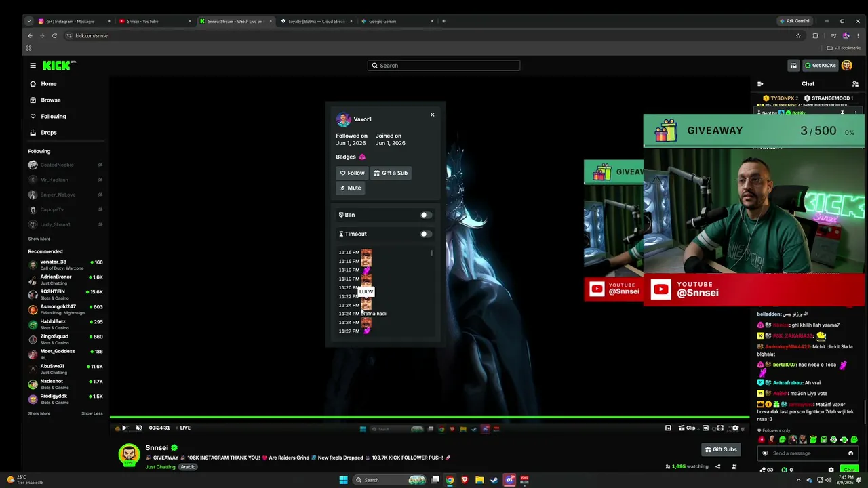The width and height of the screenshot is (868, 488).
Task: Enable the Timeout switch
Action: tap(425, 234)
